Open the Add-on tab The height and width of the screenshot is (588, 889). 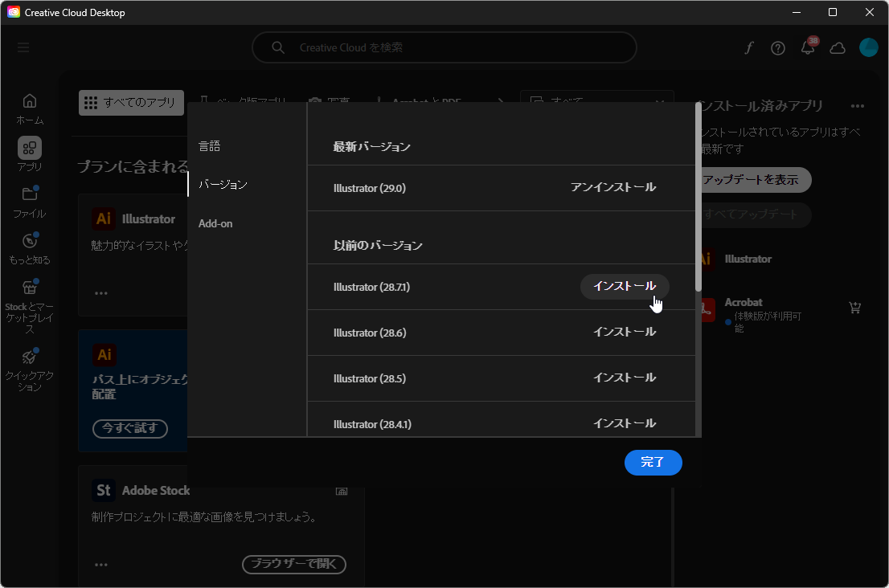[215, 223]
